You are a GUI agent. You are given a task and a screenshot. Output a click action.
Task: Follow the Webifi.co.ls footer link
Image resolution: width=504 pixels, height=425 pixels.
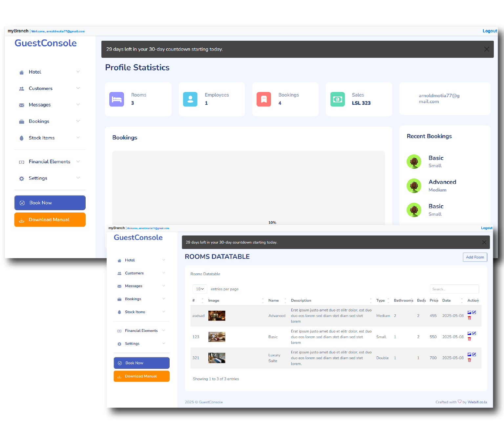point(477,402)
